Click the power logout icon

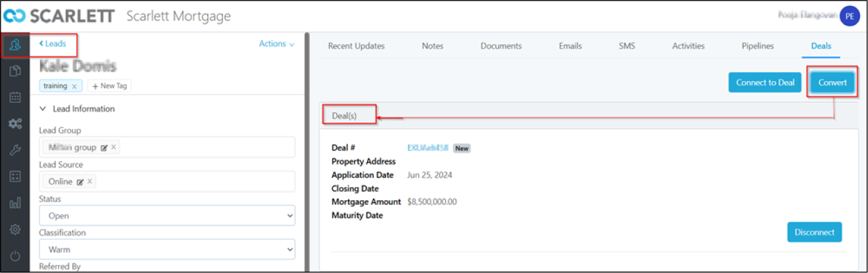tap(15, 256)
